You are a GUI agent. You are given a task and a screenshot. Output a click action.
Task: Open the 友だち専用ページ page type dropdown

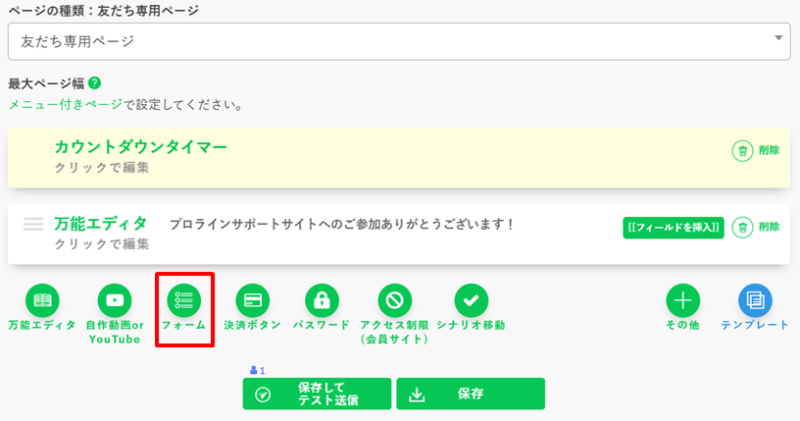(395, 42)
